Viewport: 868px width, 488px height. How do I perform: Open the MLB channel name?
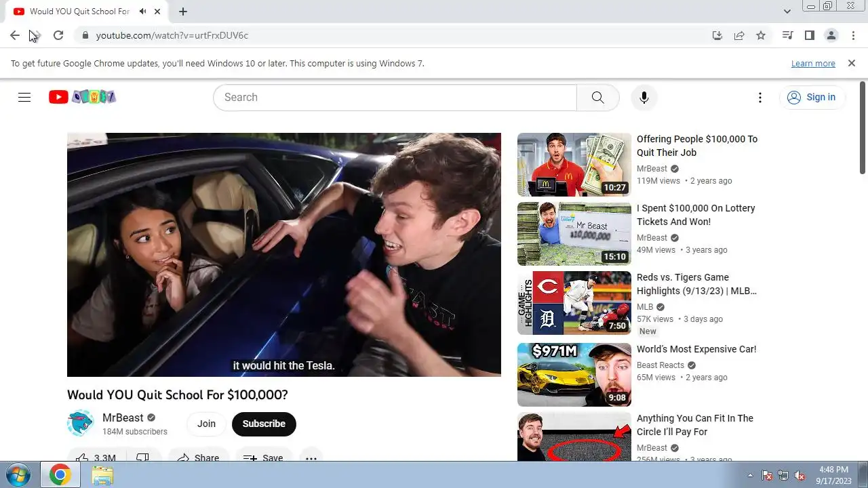pos(645,307)
